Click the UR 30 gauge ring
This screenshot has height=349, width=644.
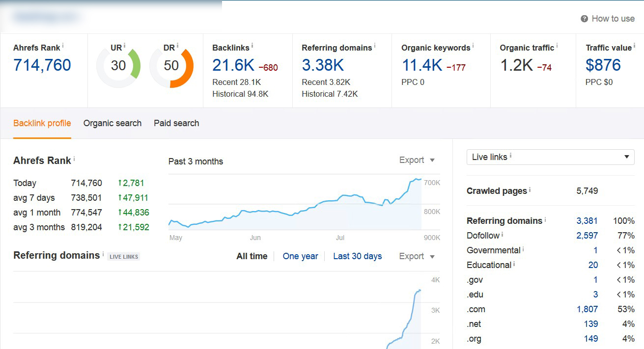pos(118,66)
